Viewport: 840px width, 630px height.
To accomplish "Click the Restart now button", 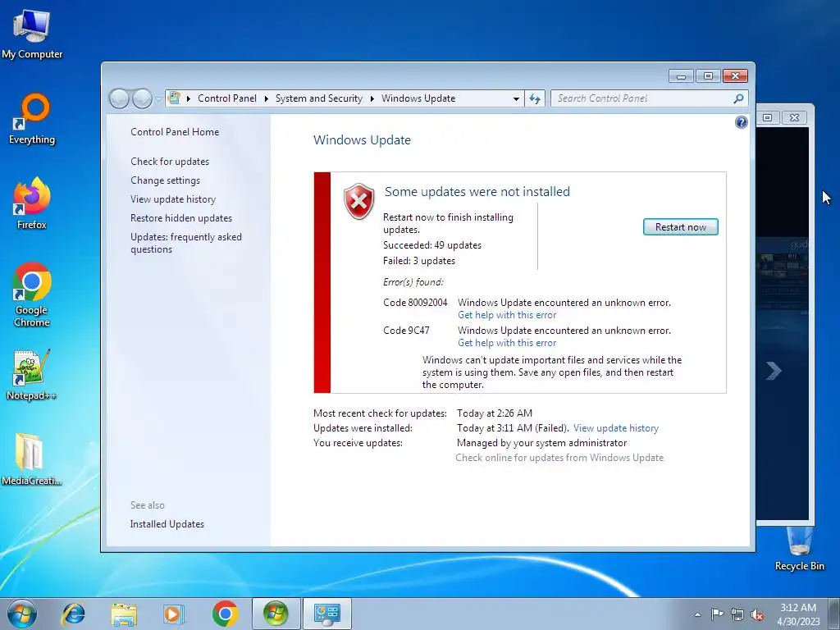I will (680, 227).
